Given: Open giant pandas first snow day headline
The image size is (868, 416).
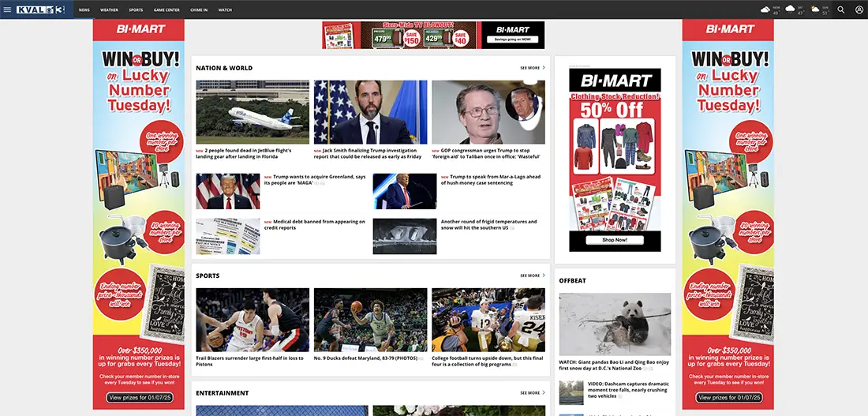Looking at the screenshot, I should 614,365.
